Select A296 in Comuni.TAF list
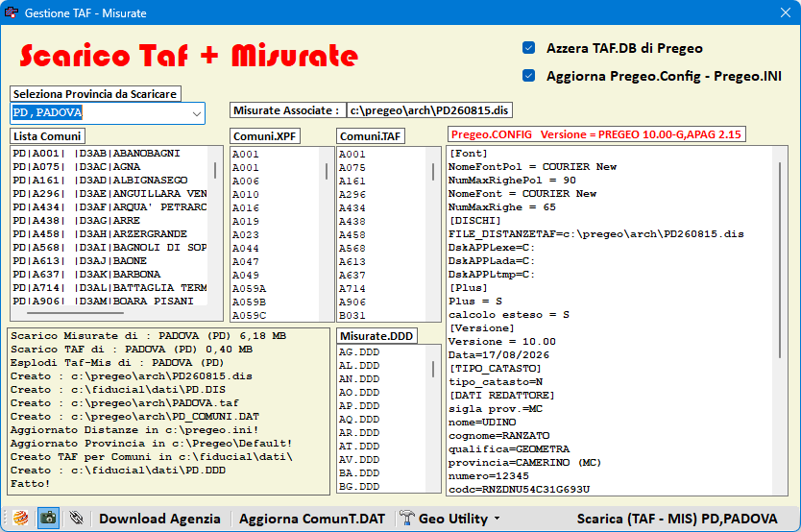Image resolution: width=801 pixels, height=532 pixels. point(382,195)
